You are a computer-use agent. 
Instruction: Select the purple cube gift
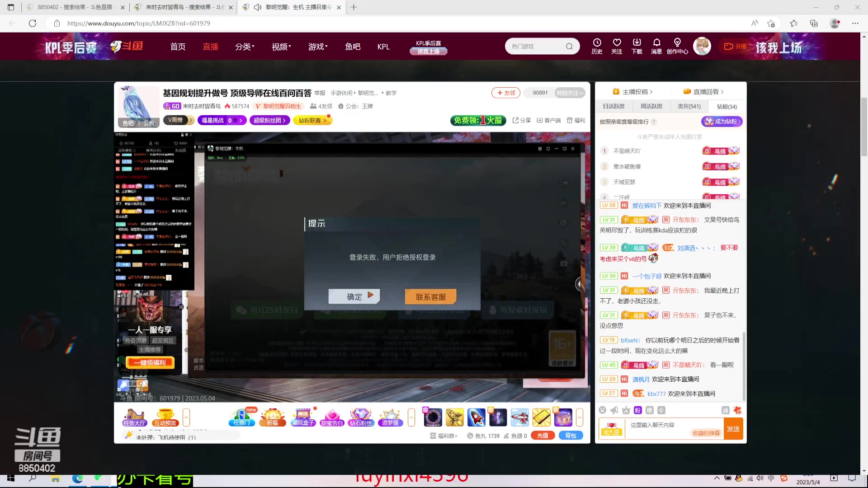[x=563, y=417]
